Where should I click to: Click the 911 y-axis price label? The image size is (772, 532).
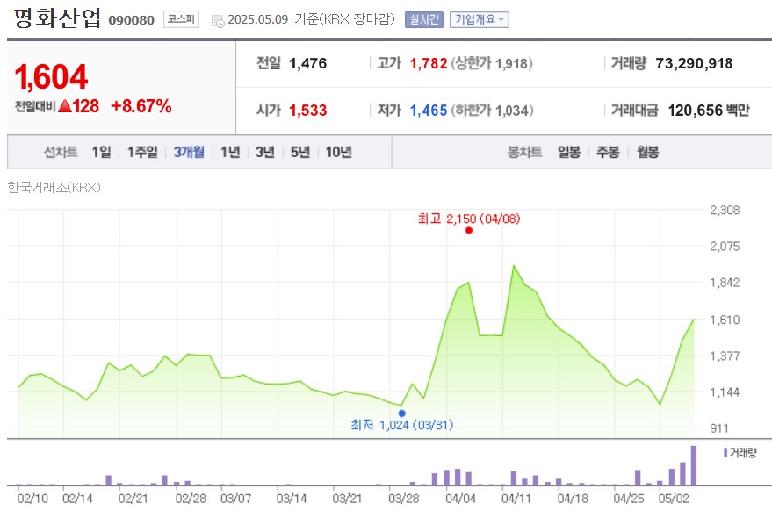(719, 428)
